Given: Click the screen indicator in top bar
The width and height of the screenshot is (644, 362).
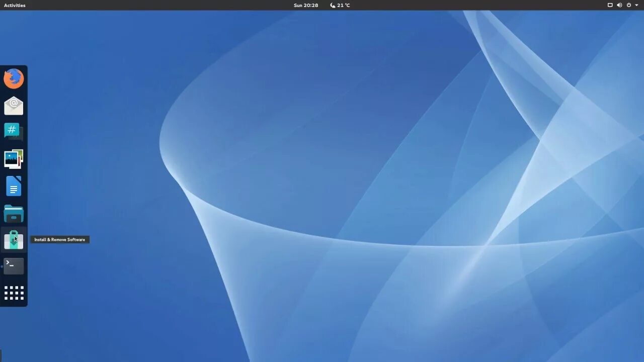Looking at the screenshot, I should pos(610,5).
